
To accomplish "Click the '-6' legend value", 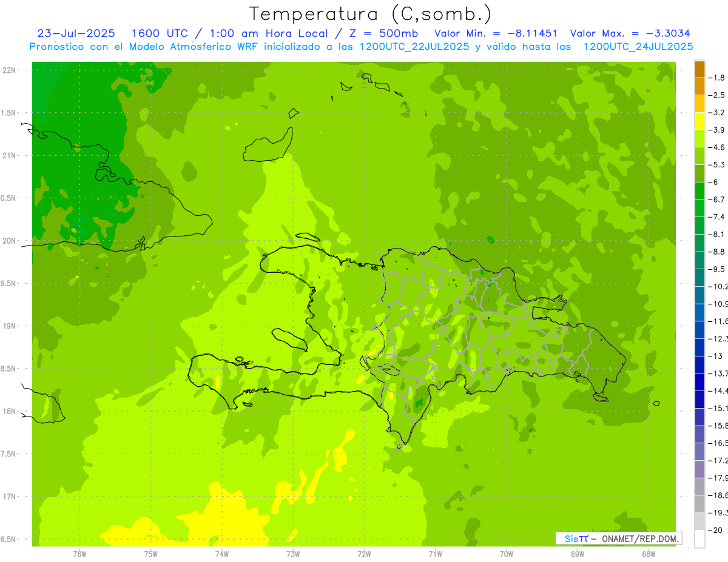I will (x=713, y=182).
